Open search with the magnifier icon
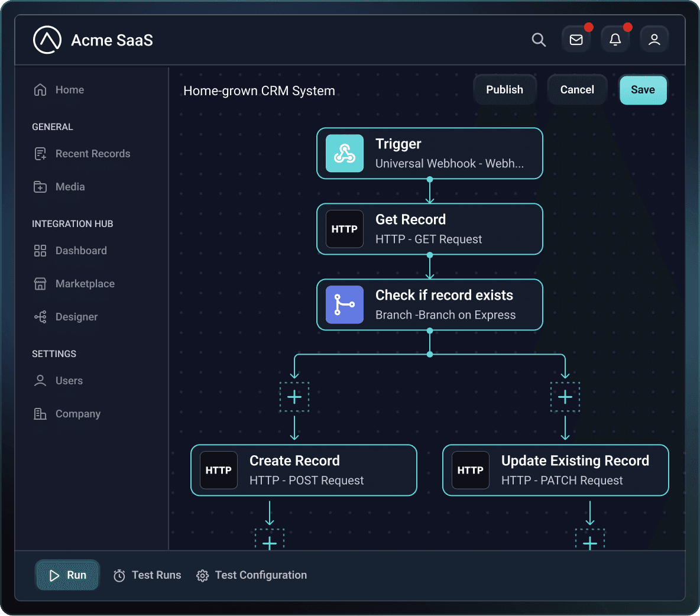Viewport: 700px width, 616px height. [x=539, y=40]
